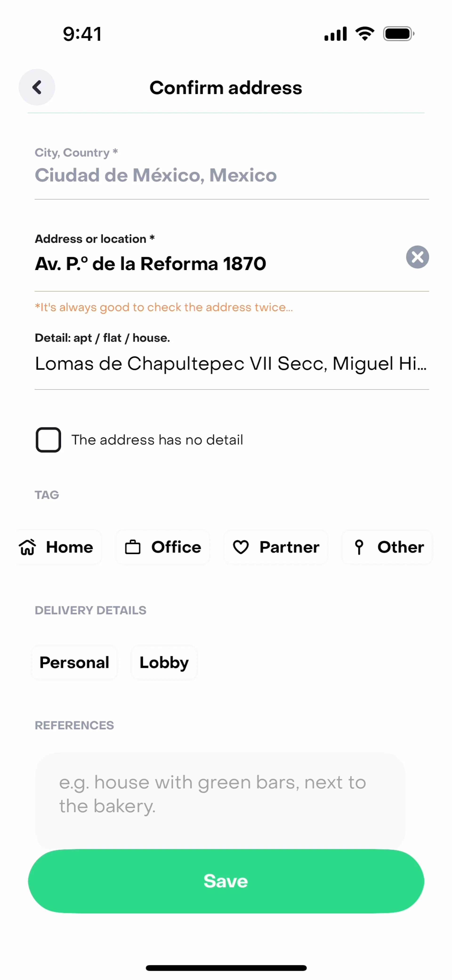Check 'The address has no detail' box
The width and height of the screenshot is (452, 980).
pos(48,440)
